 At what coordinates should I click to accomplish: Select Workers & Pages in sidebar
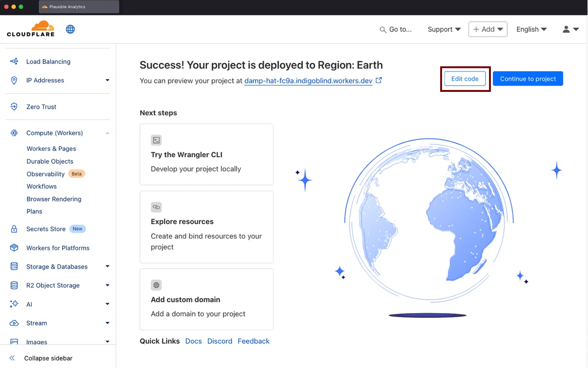51,149
